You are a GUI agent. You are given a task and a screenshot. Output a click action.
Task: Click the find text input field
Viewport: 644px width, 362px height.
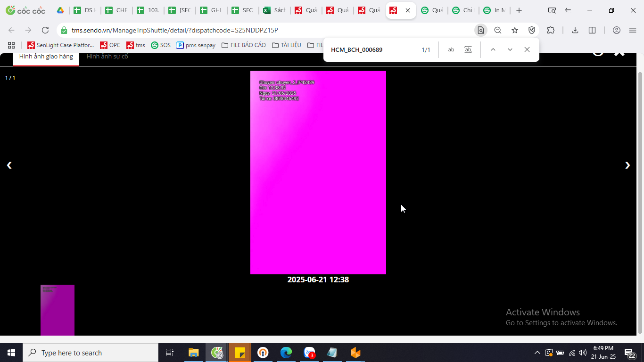(372, 49)
